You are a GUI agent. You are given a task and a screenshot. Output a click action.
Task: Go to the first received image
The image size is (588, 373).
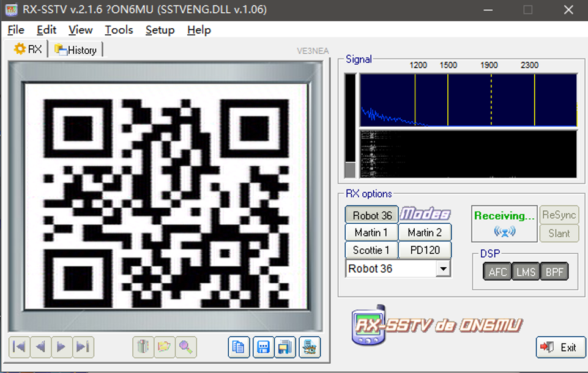[20, 347]
